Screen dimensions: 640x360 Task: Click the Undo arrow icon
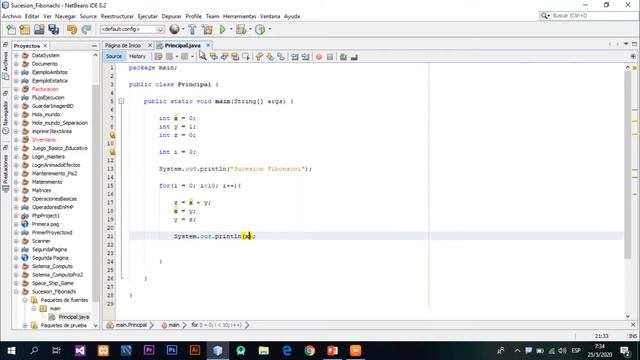72,29
